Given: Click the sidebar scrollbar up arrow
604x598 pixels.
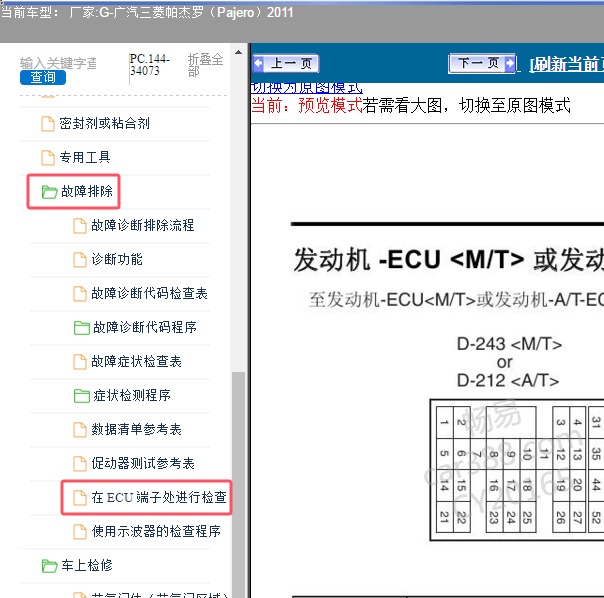Looking at the screenshot, I should (238, 52).
